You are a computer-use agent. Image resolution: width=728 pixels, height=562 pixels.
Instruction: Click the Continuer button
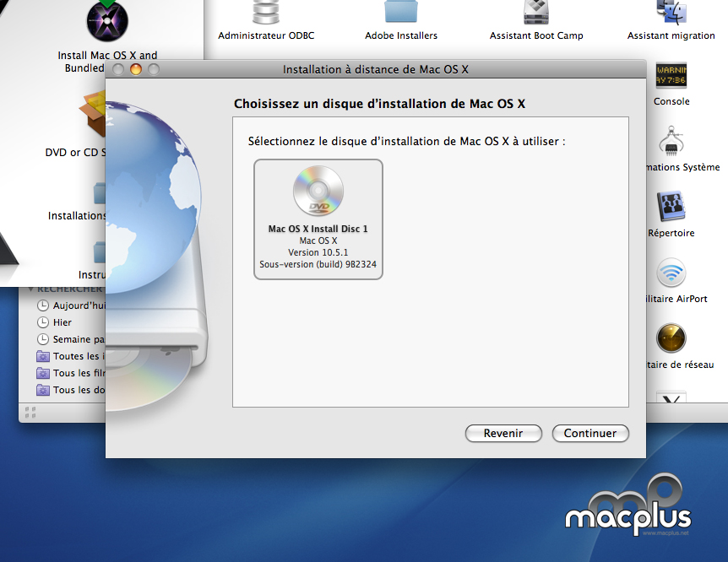tap(590, 433)
